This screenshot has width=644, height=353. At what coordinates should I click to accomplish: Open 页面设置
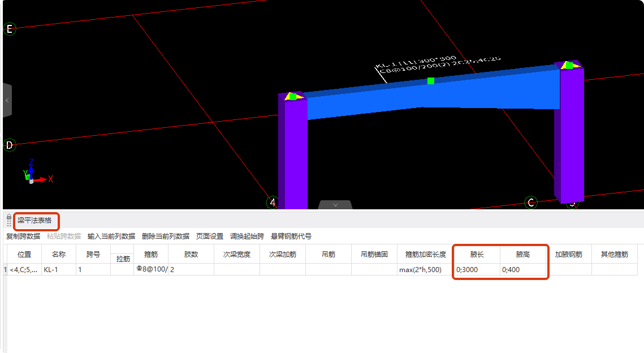point(209,236)
